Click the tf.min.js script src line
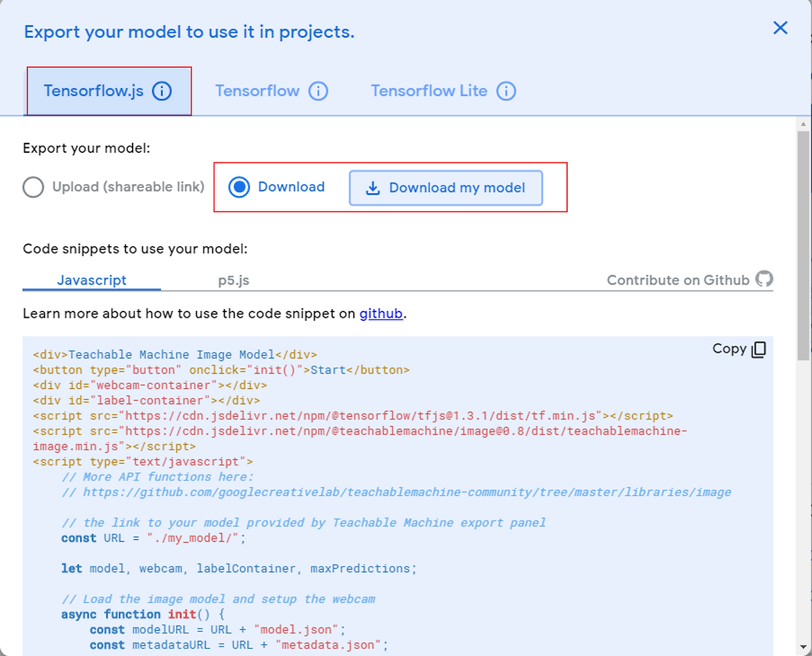The image size is (812, 656). click(353, 416)
